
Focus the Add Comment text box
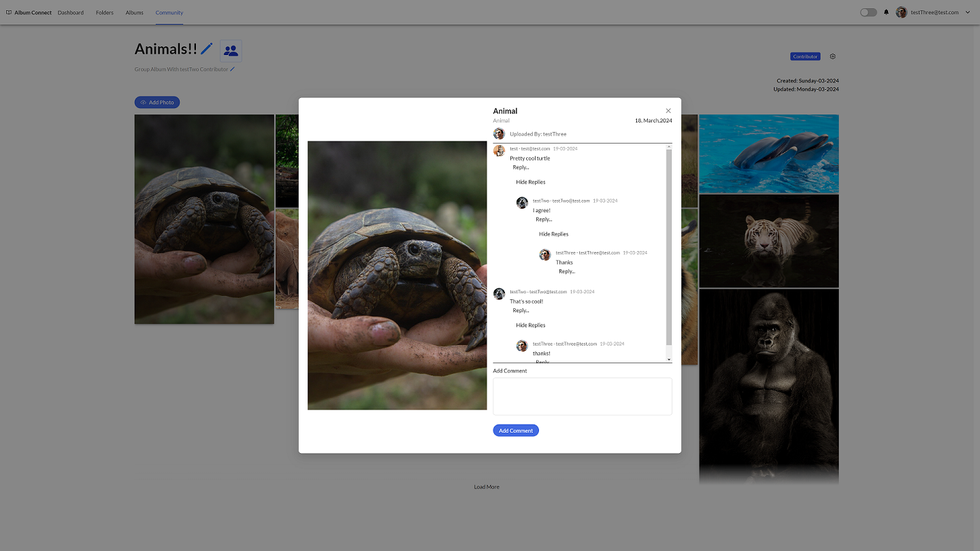click(582, 396)
